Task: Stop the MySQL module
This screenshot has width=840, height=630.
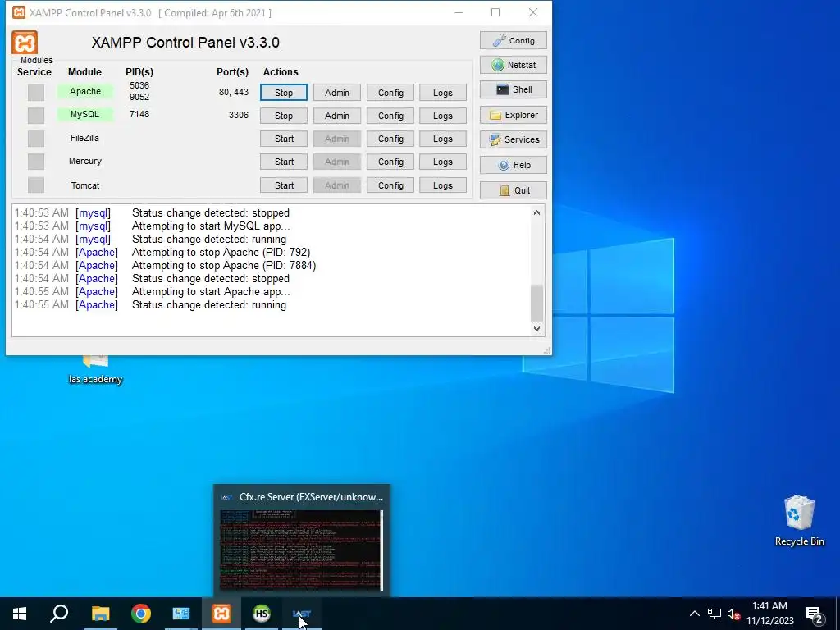Action: (284, 116)
